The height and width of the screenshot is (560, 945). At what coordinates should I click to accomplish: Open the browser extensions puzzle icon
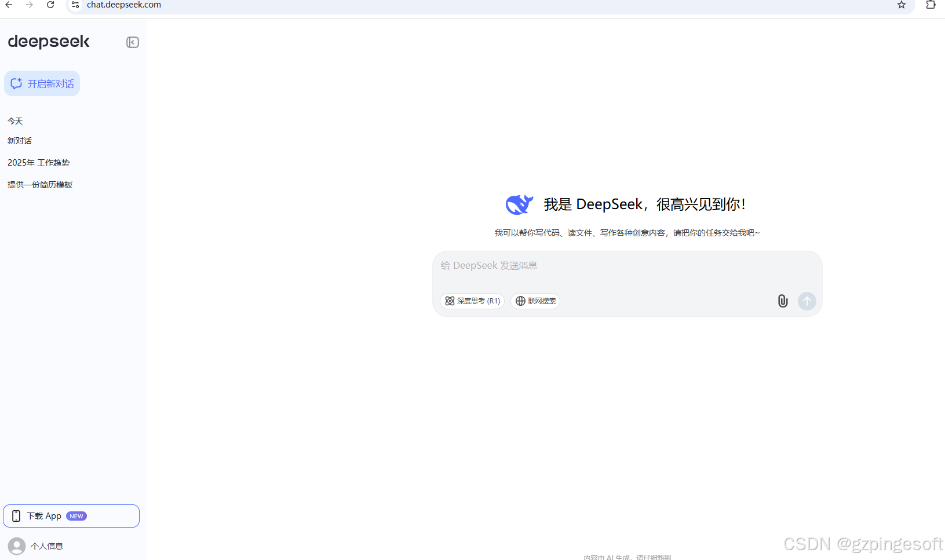coord(931,5)
